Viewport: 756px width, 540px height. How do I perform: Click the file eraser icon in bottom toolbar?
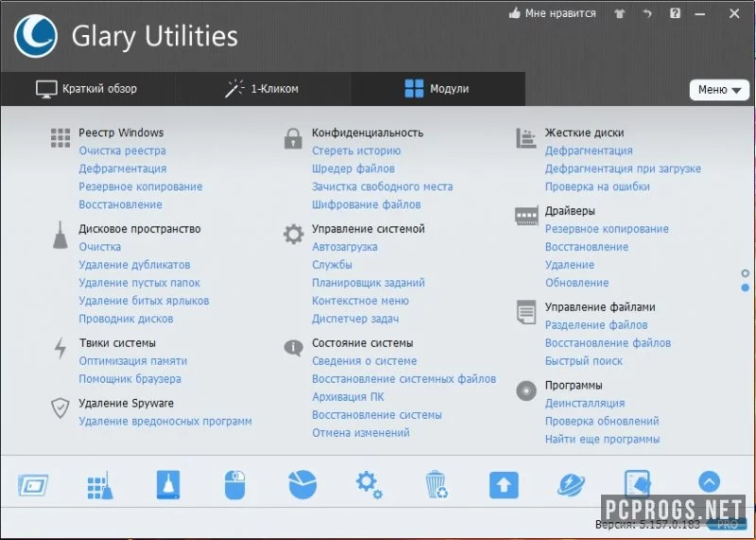coord(637,484)
